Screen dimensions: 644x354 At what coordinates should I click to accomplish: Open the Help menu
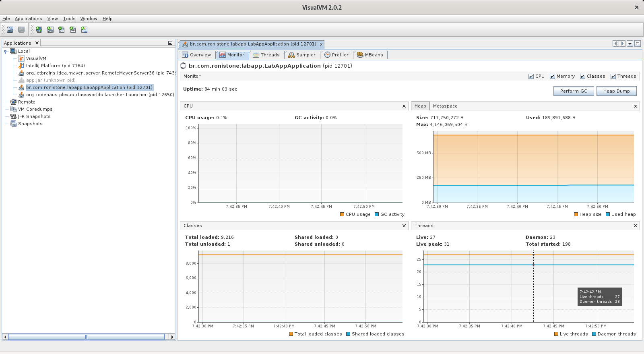click(x=107, y=19)
